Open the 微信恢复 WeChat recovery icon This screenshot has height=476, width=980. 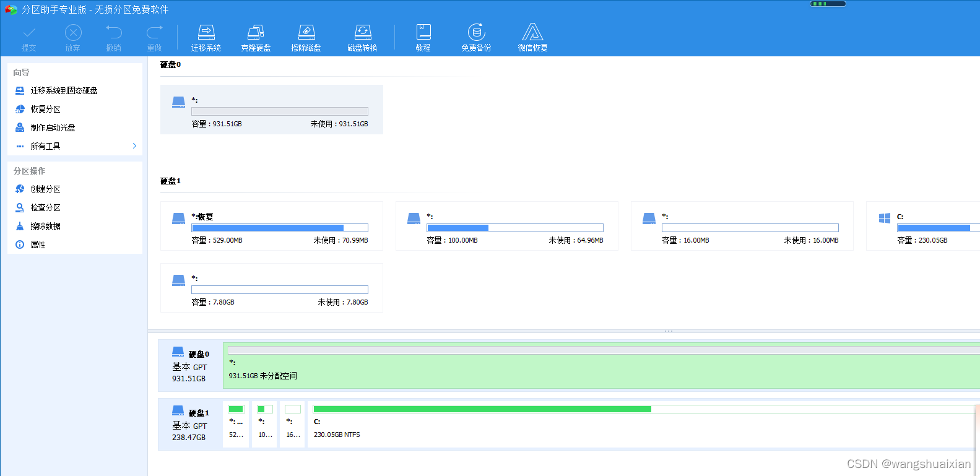pos(532,38)
